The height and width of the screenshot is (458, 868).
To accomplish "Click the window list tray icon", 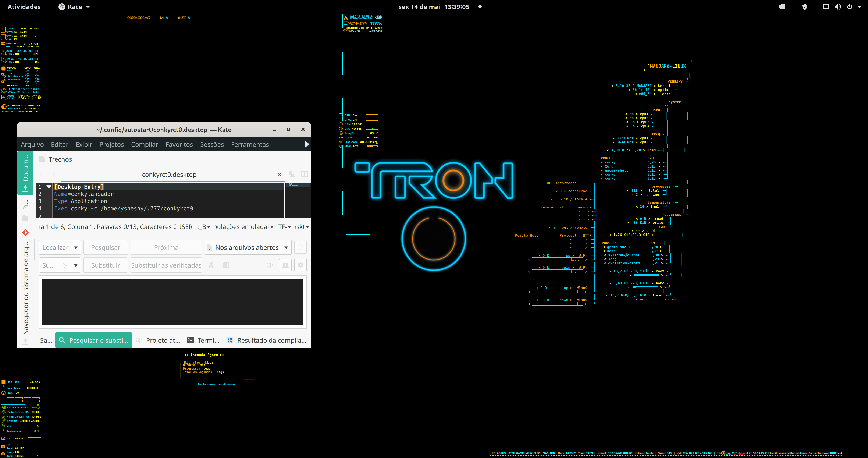I will click(782, 7).
